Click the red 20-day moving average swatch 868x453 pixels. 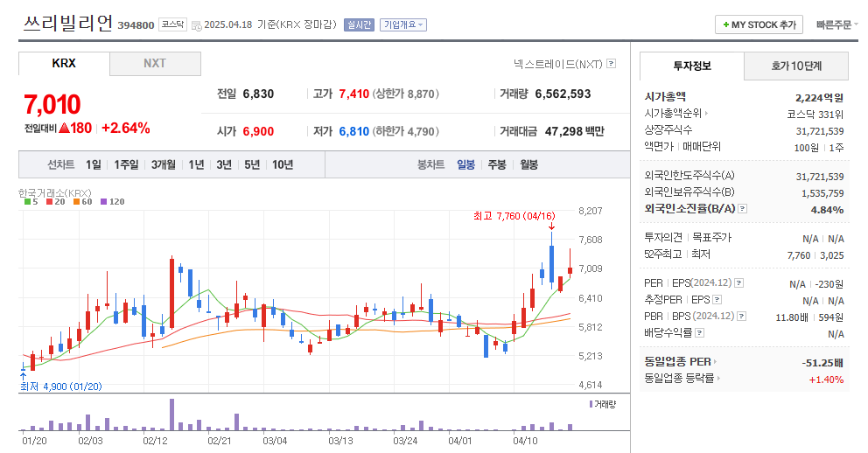[49, 202]
